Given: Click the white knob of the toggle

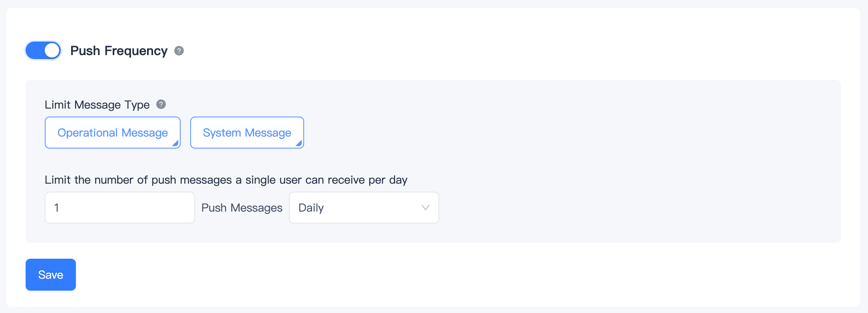Looking at the screenshot, I should (x=52, y=51).
